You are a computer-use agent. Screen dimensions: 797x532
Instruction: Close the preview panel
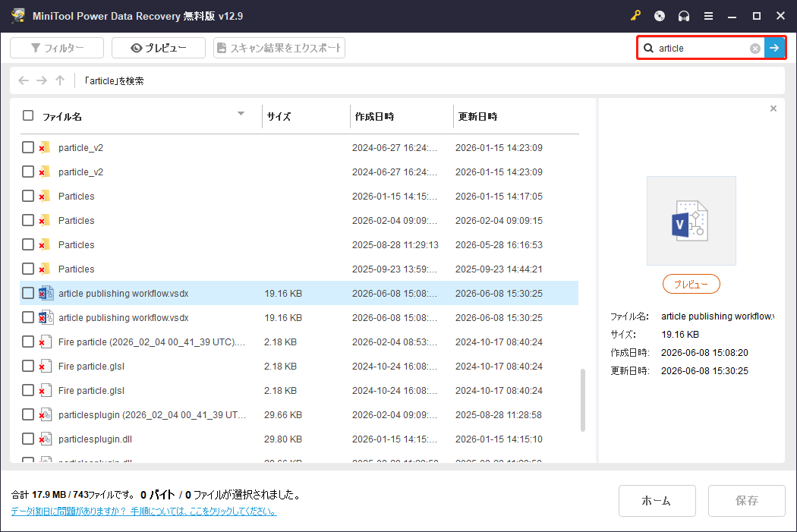(773, 109)
